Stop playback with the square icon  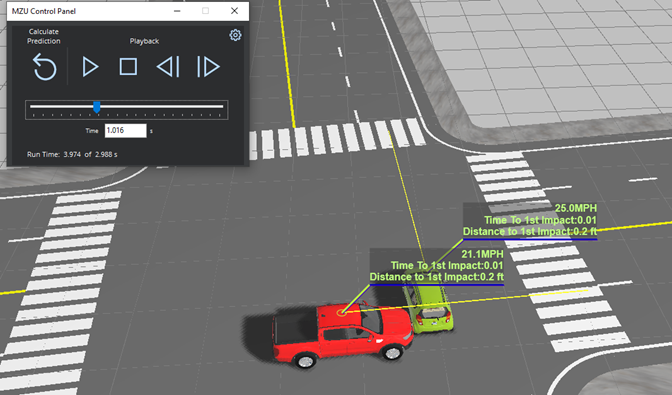128,67
